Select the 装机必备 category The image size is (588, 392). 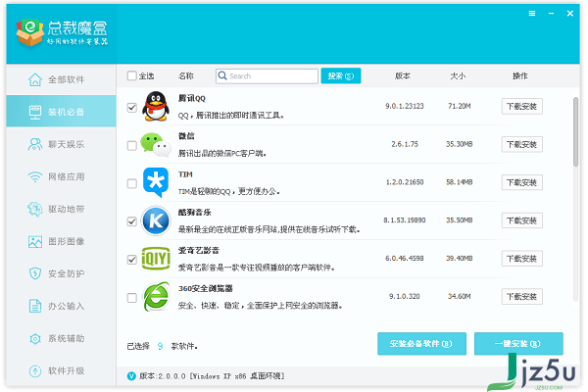[61, 112]
